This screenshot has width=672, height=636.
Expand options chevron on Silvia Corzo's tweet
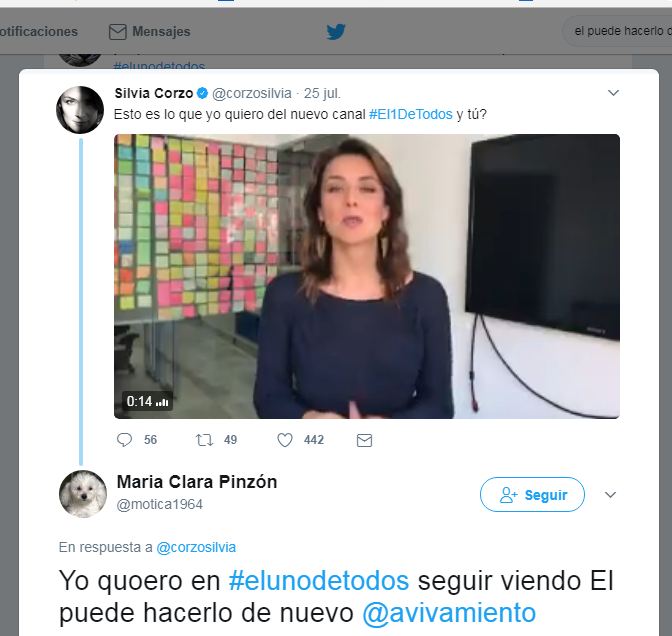point(613,93)
